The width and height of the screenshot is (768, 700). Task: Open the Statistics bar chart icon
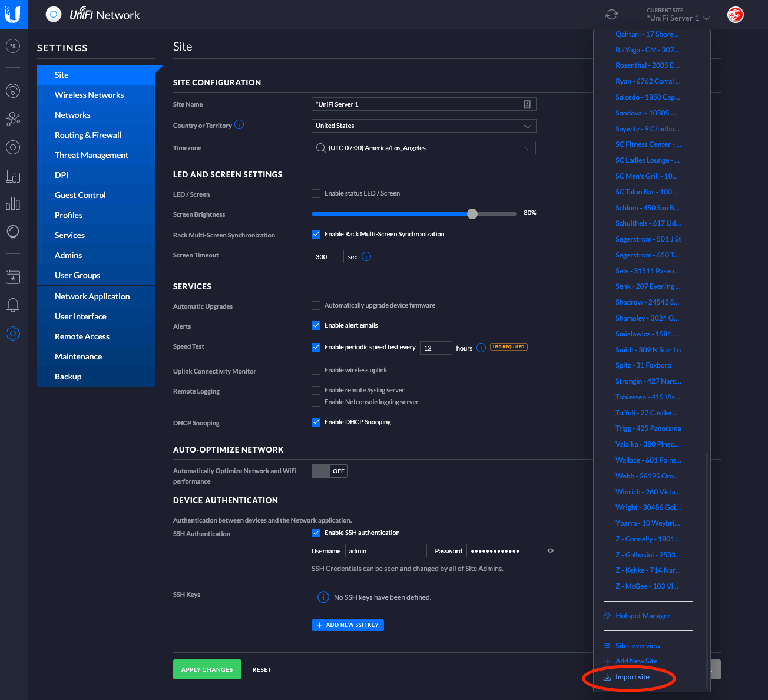tap(13, 204)
